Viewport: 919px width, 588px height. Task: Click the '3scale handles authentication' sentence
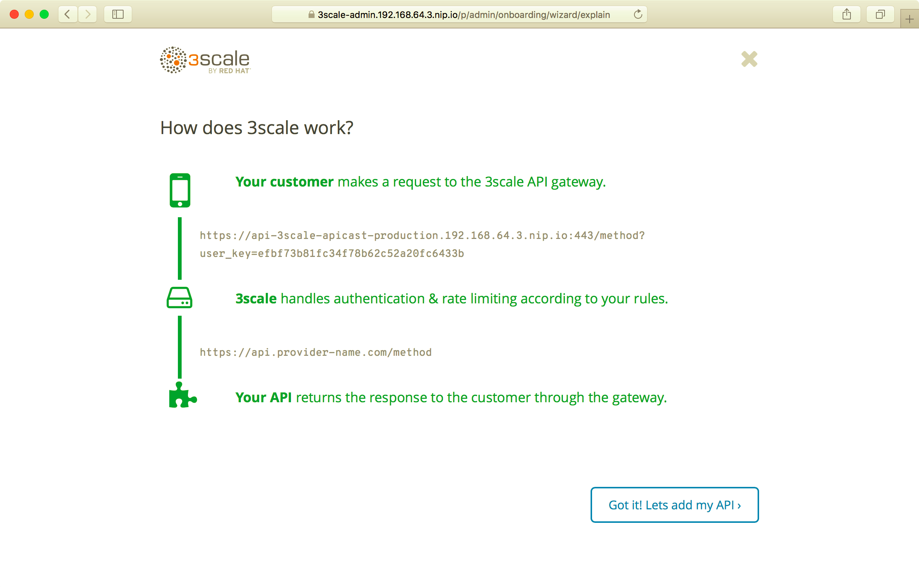pyautogui.click(x=452, y=298)
